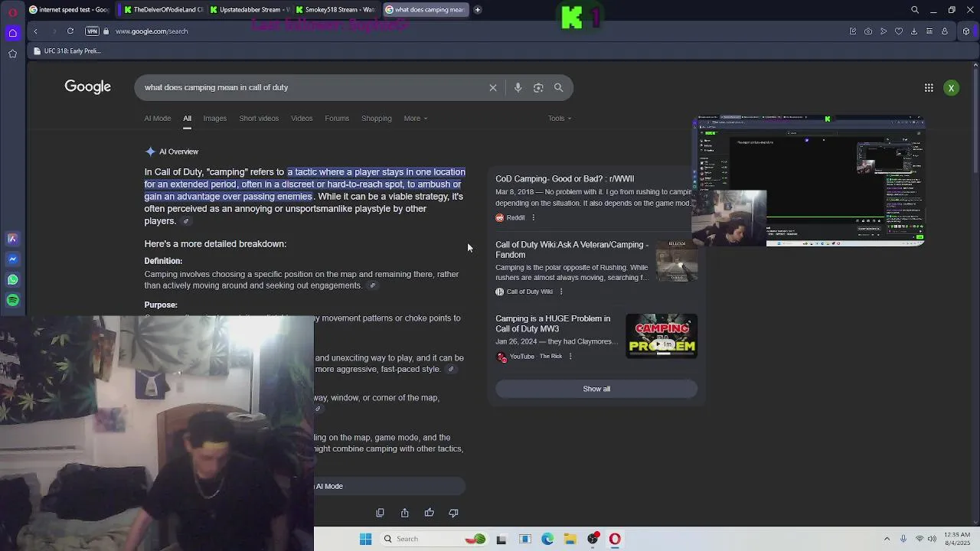Open the bookmarks star in sidebar

12,54
